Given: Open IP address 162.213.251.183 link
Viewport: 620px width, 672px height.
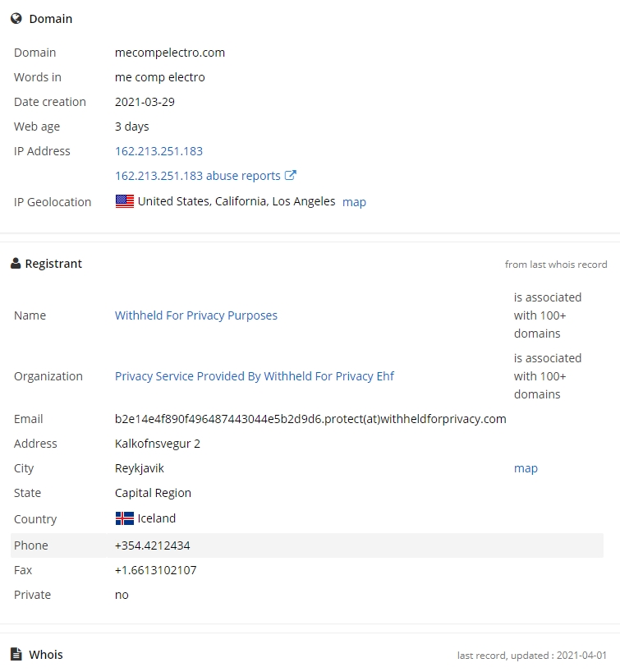Looking at the screenshot, I should coord(158,151).
